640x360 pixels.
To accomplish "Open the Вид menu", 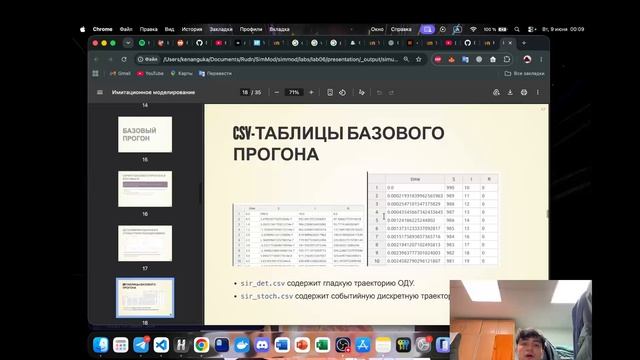I will pos(169,29).
